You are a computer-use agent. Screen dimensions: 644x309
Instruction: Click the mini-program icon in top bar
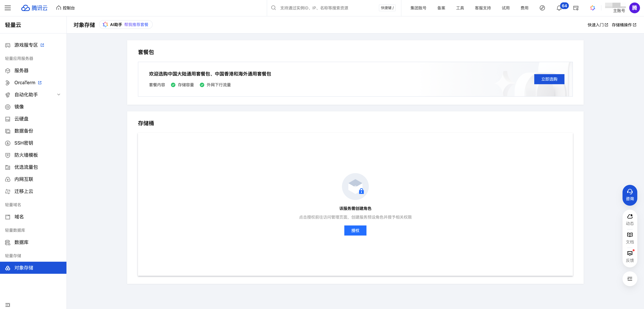tap(542, 8)
